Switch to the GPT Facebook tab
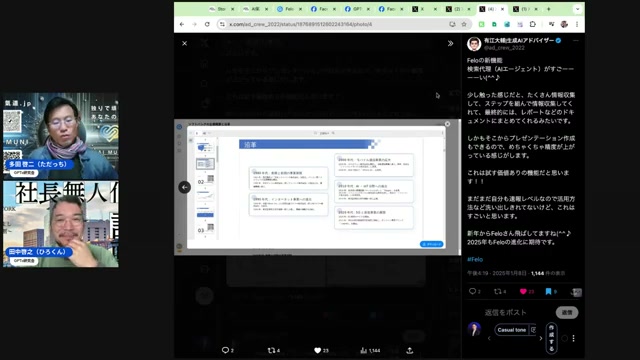 357,9
